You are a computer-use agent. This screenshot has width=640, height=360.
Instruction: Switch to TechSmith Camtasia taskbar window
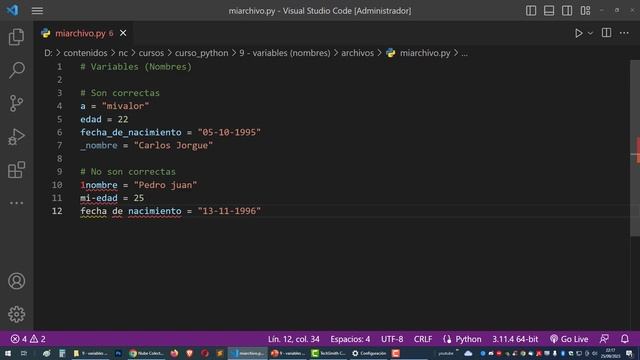[329, 353]
